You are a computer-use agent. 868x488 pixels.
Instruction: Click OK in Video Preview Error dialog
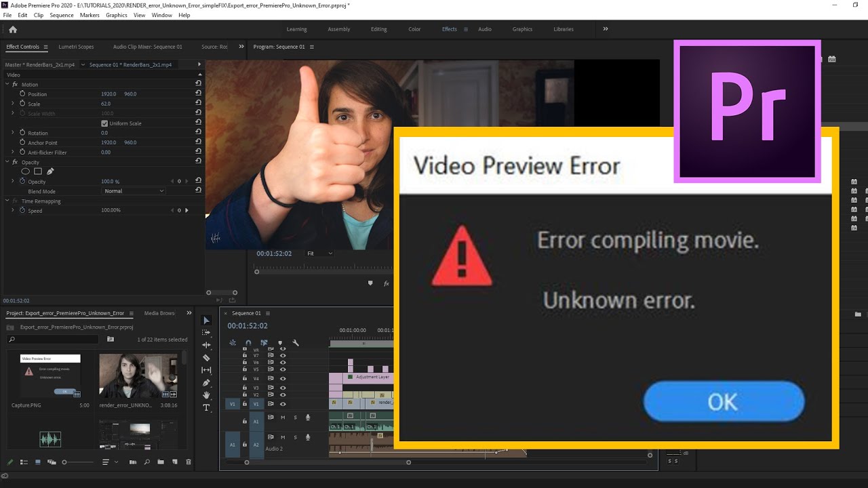pos(724,402)
